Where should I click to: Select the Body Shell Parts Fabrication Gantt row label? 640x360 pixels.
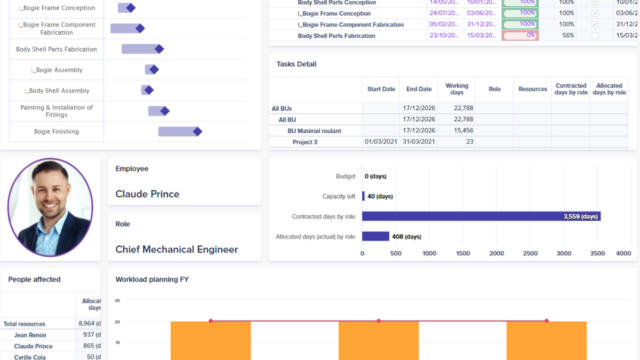[x=56, y=49]
